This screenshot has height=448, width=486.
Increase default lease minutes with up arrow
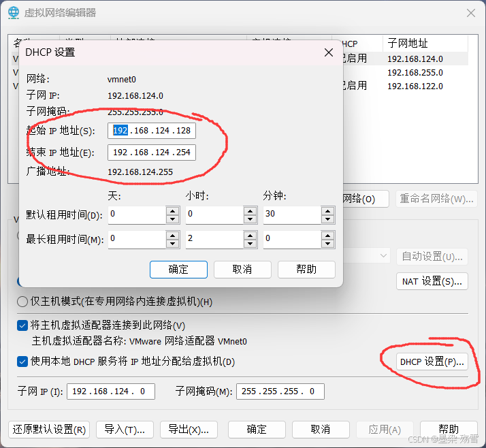click(328, 211)
